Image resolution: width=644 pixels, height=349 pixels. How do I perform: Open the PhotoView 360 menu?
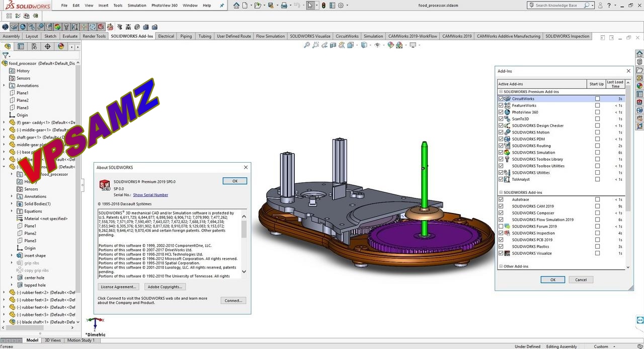click(165, 6)
